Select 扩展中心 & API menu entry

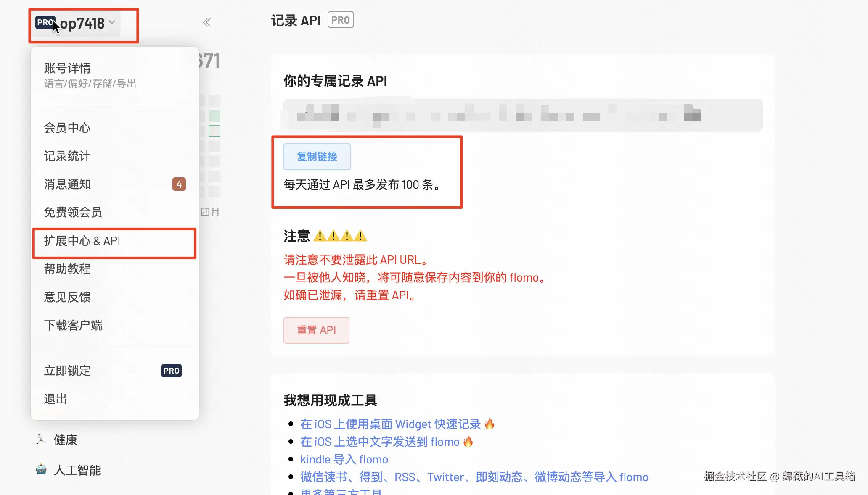click(x=82, y=241)
